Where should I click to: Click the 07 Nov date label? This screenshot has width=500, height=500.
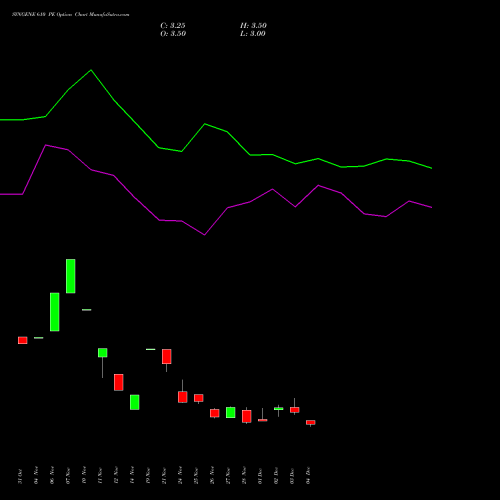coord(68,475)
